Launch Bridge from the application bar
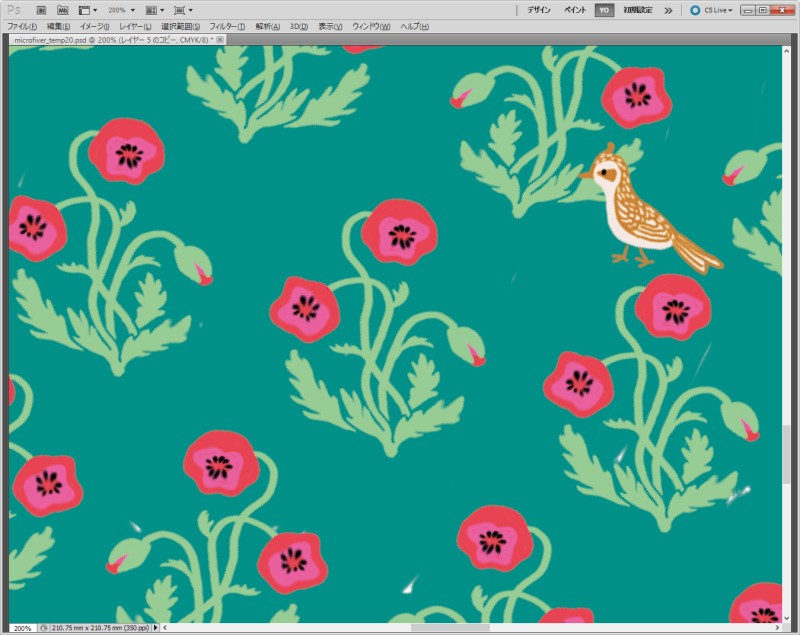 coord(43,9)
